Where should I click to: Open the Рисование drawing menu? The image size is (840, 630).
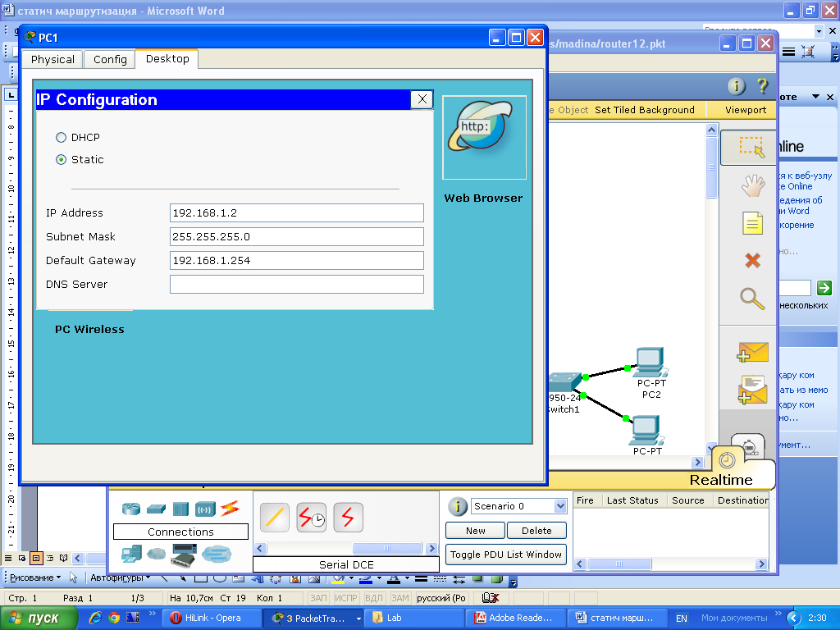[35, 577]
